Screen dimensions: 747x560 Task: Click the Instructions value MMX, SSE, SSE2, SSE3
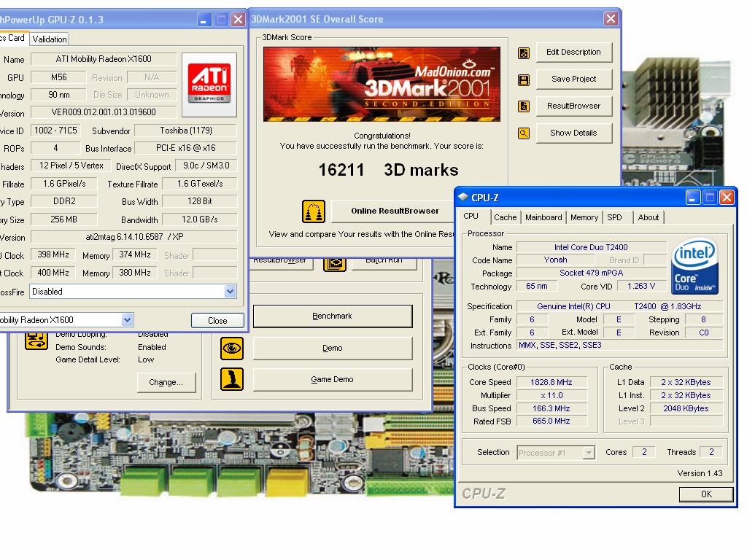620,345
